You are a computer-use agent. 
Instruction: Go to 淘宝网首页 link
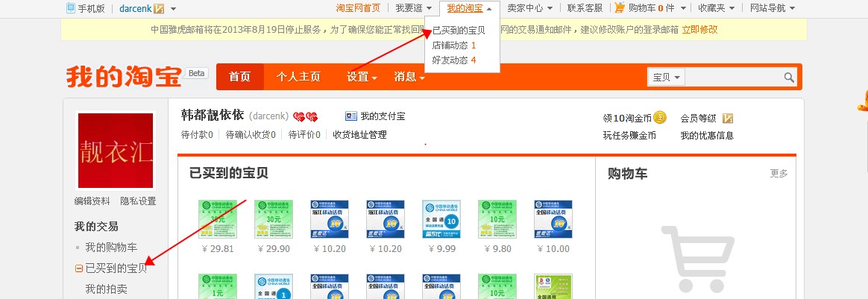[x=358, y=8]
